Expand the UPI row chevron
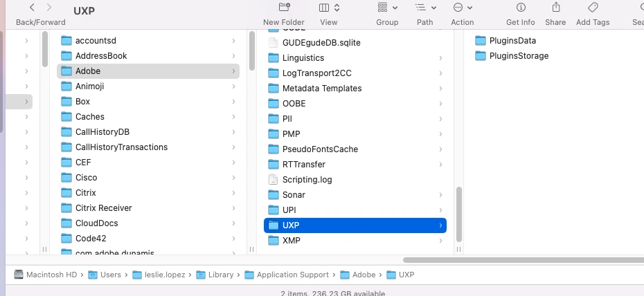644x296 pixels. pos(440,210)
